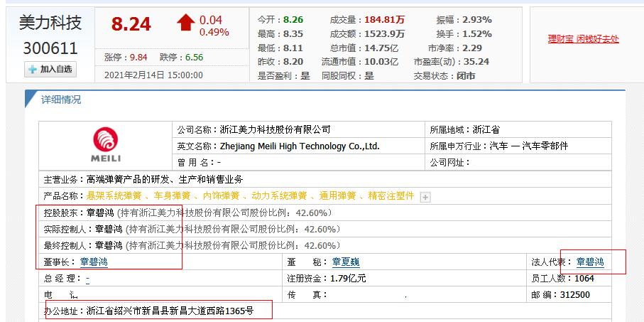644x322 pixels.
Task: Click the 市盈率(动) value 35.24
Action: pos(476,62)
